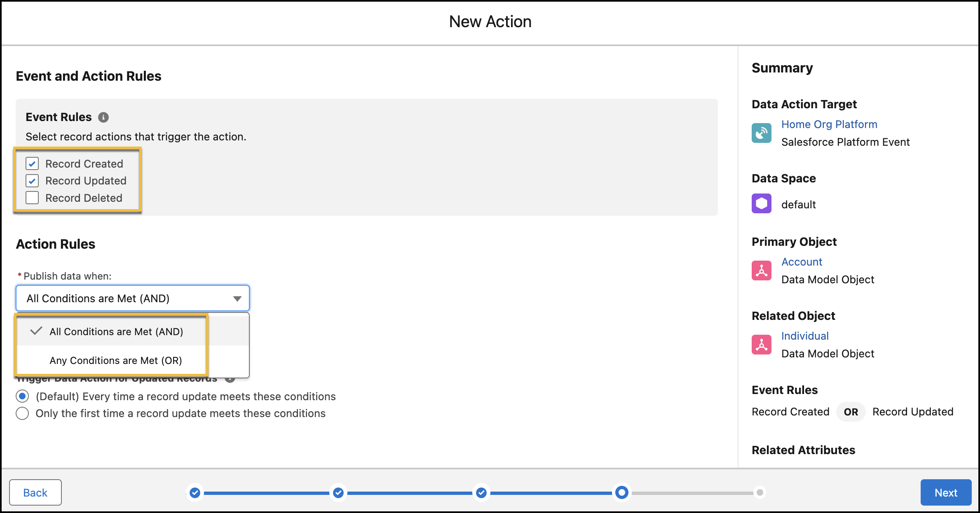Click the first completed progress step
Viewport: 980px width, 513px height.
pyautogui.click(x=195, y=492)
